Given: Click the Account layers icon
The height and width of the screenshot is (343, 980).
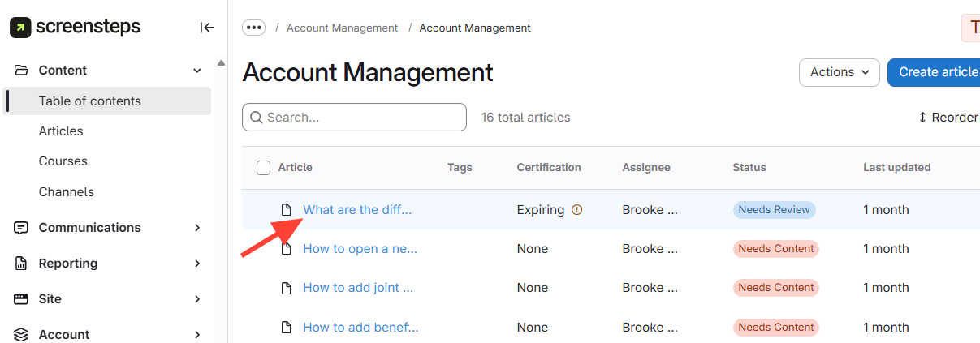Looking at the screenshot, I should [21, 334].
